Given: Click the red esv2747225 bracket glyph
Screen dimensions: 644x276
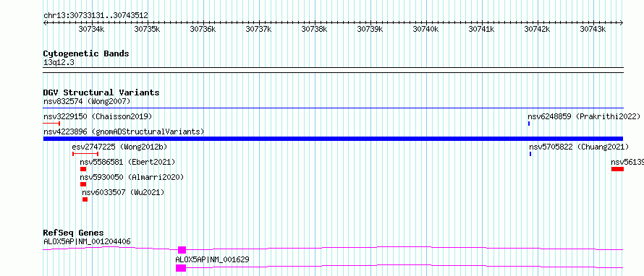Looking at the screenshot, I should [x=85, y=154].
